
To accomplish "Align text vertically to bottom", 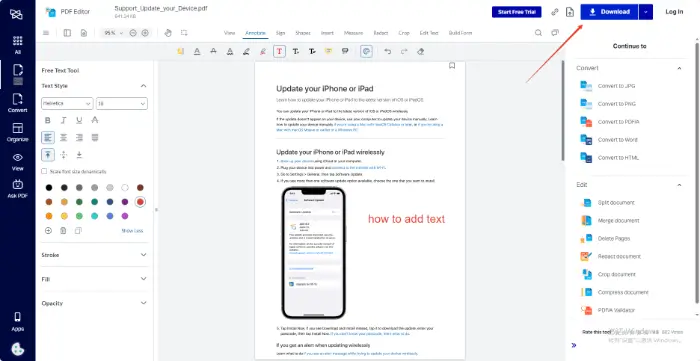I will [79, 155].
